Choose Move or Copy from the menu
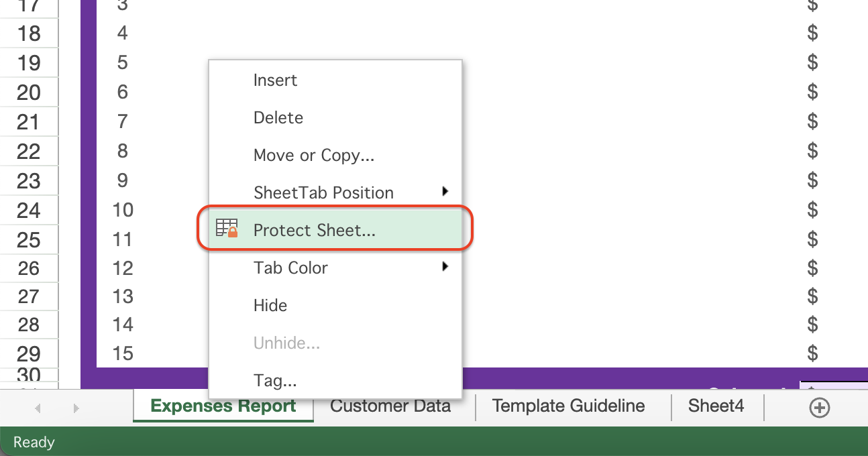 pyautogui.click(x=314, y=155)
